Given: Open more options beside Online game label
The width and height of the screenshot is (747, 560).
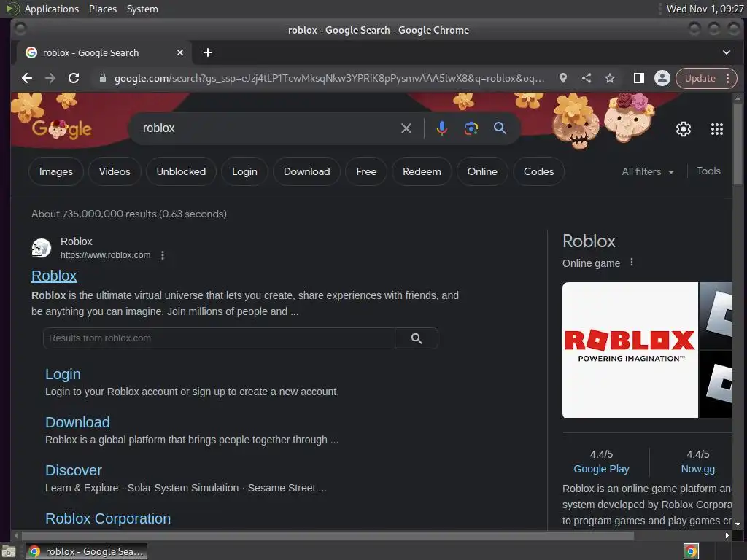Looking at the screenshot, I should 632,262.
